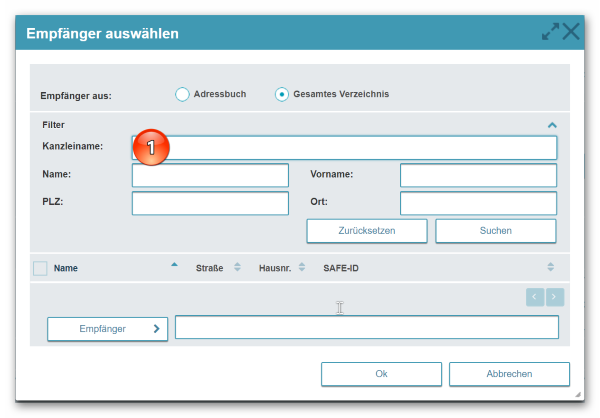Confirm with the Ok button
The image size is (600, 418).
(x=381, y=374)
